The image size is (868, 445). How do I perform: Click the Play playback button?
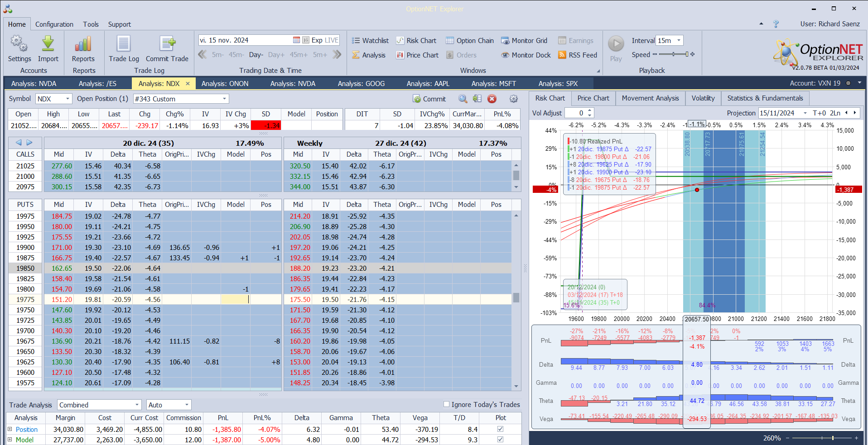[x=616, y=49]
